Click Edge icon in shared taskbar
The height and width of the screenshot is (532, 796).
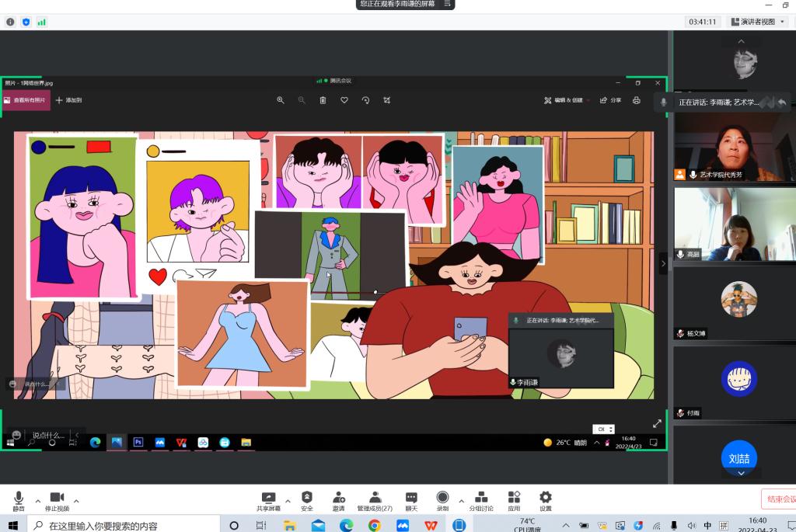(95, 442)
